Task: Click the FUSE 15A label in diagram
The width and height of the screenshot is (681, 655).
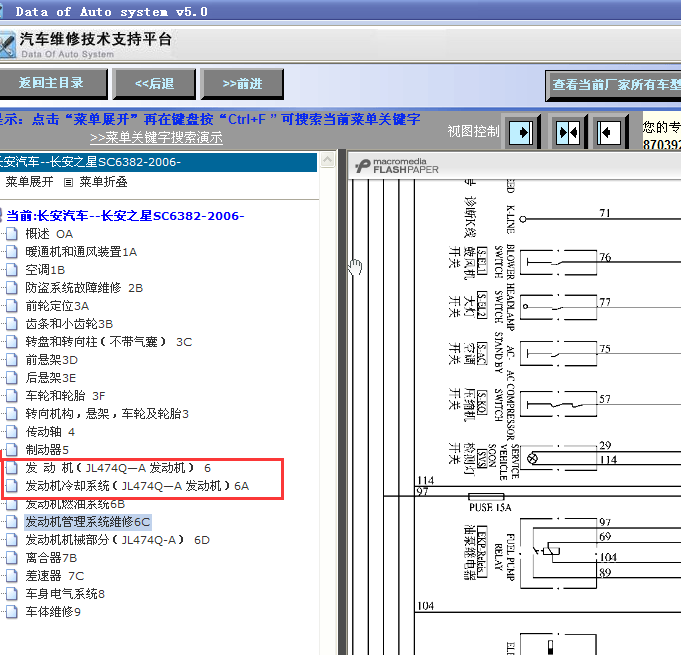Action: pyautogui.click(x=490, y=507)
